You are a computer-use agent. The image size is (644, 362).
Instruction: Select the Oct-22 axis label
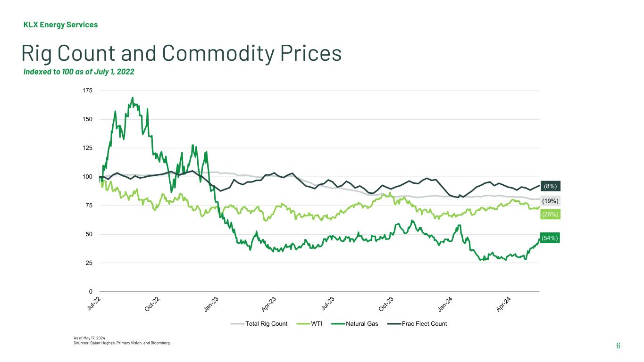click(153, 304)
